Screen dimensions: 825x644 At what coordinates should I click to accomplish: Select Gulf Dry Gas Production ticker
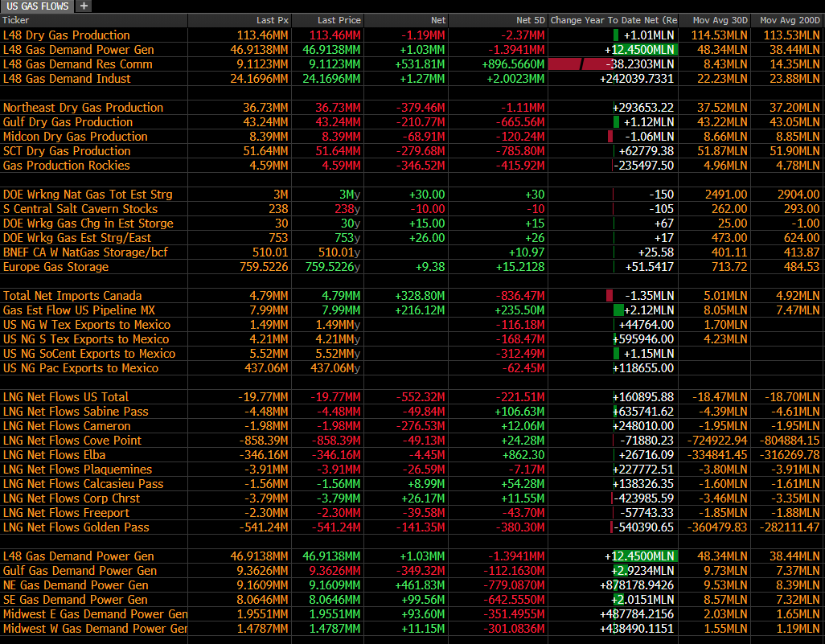pyautogui.click(x=68, y=122)
